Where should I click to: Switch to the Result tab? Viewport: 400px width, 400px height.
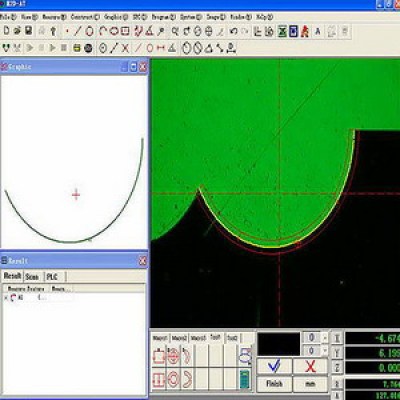(x=12, y=276)
